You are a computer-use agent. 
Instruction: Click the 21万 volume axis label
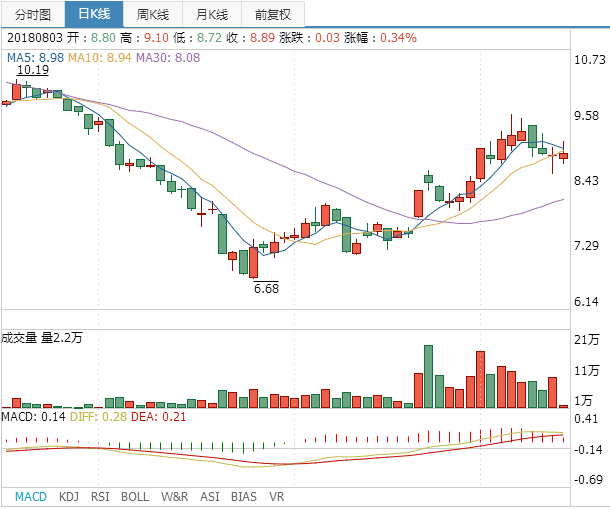pyautogui.click(x=587, y=339)
